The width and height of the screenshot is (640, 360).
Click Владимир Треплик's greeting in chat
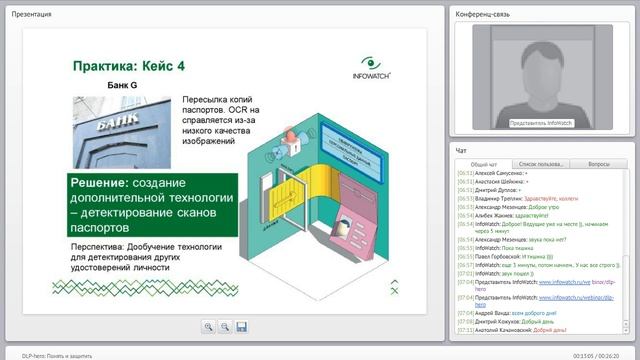pos(518,199)
